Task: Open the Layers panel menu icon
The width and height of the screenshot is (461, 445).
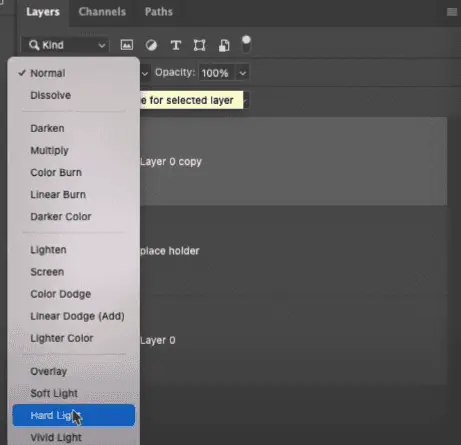Action: pos(452,12)
